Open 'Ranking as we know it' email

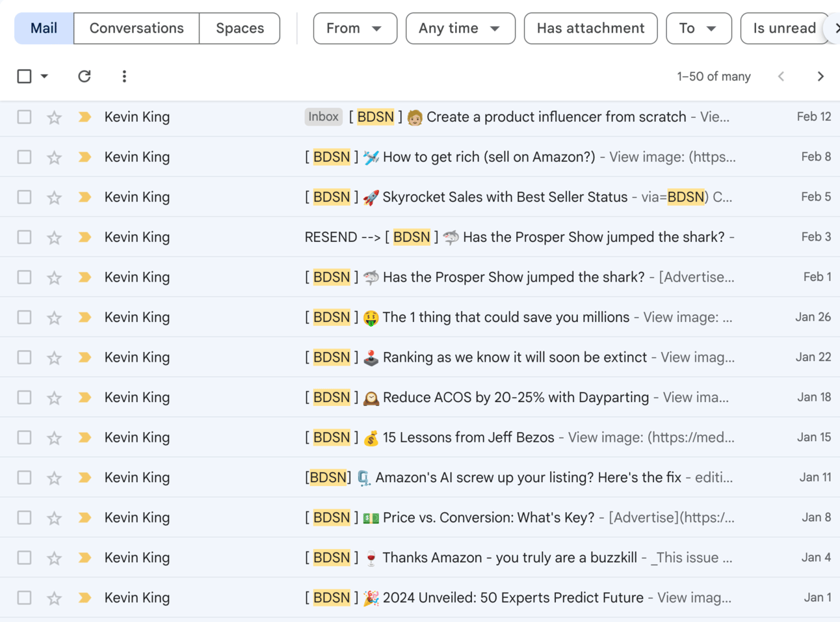pos(515,357)
